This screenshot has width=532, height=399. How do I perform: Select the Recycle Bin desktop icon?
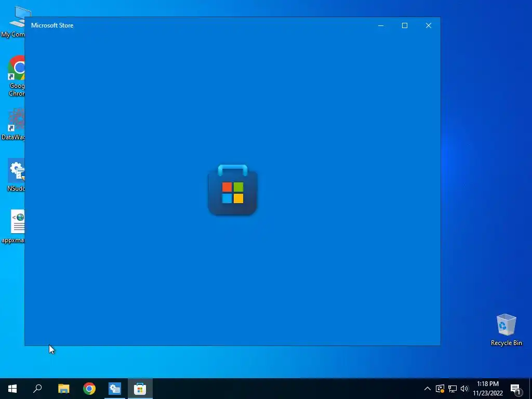tap(506, 329)
